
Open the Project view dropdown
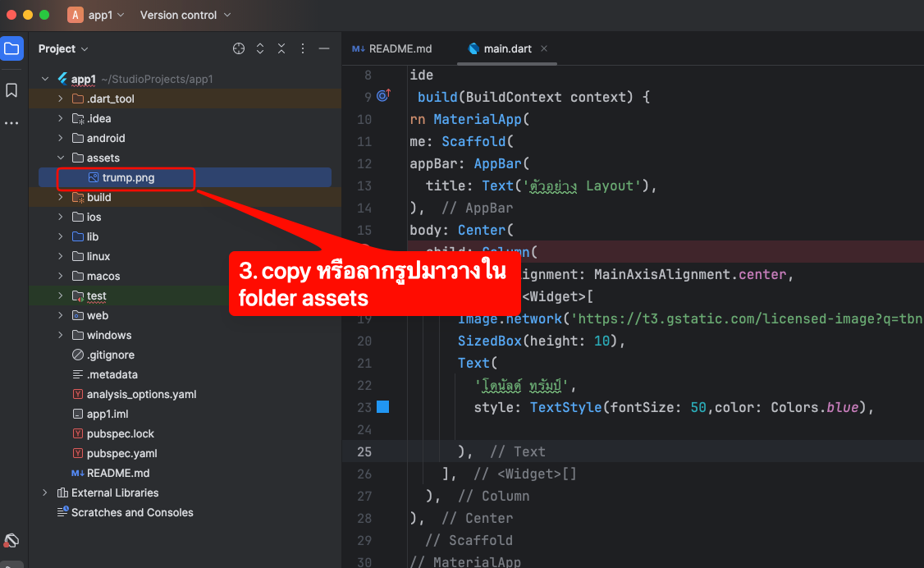(63, 49)
